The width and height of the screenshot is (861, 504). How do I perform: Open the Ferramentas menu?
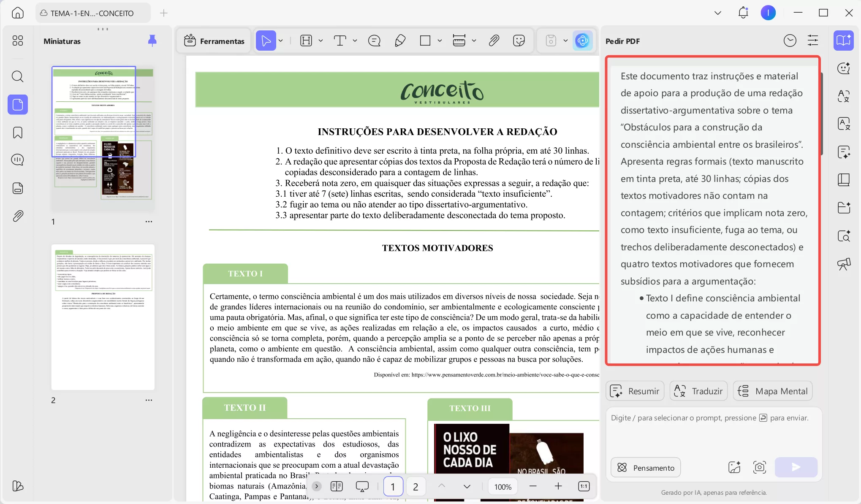pyautogui.click(x=214, y=41)
